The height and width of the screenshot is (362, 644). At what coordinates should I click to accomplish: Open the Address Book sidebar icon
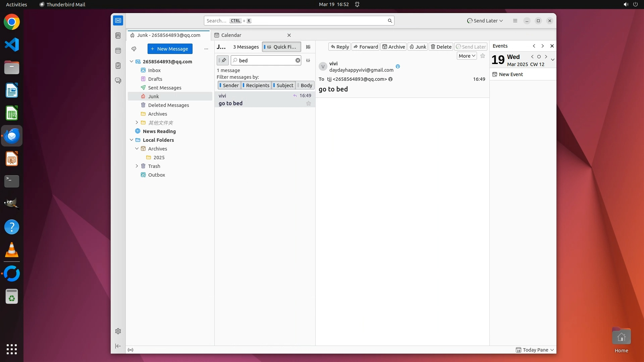[118, 36]
